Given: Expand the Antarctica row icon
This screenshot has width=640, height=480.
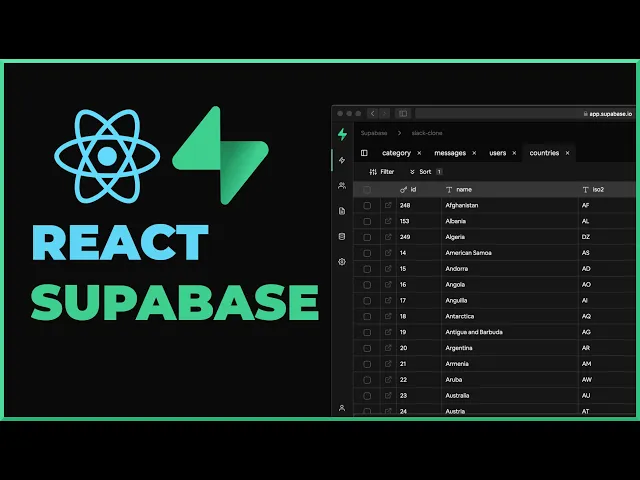Looking at the screenshot, I should (388, 316).
